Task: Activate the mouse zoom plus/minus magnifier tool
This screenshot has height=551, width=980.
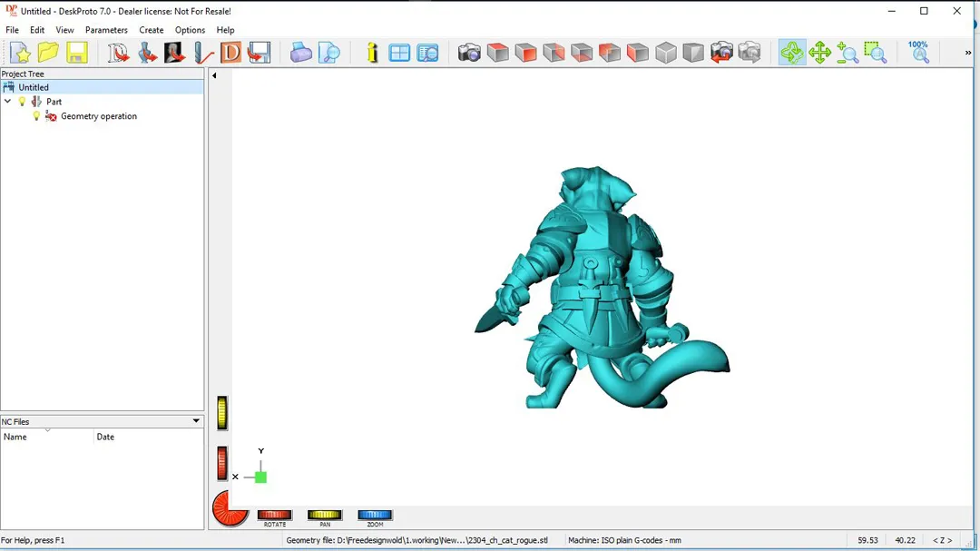Action: tap(848, 53)
